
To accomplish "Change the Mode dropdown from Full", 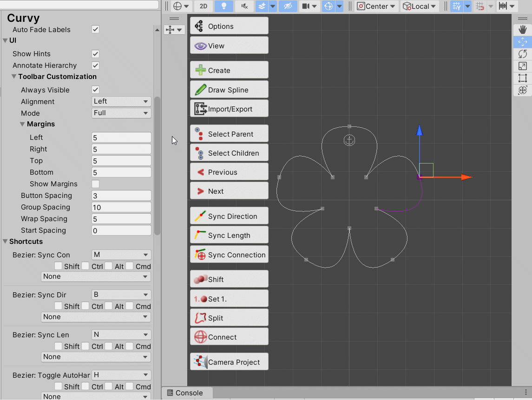I will click(x=121, y=113).
